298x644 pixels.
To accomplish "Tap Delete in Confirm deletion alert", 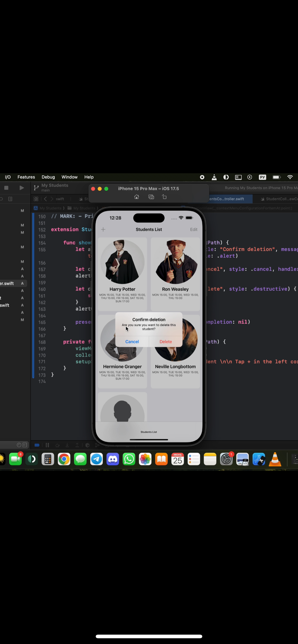I will tap(166, 341).
